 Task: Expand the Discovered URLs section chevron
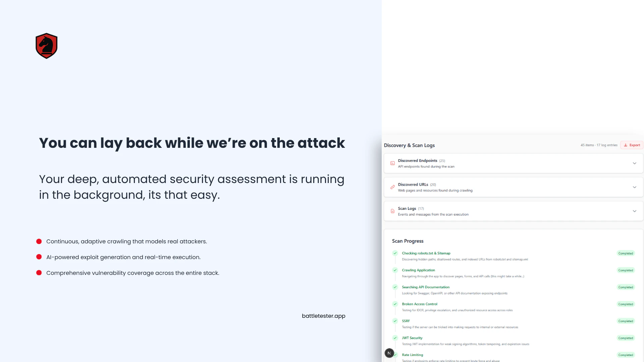[635, 187]
